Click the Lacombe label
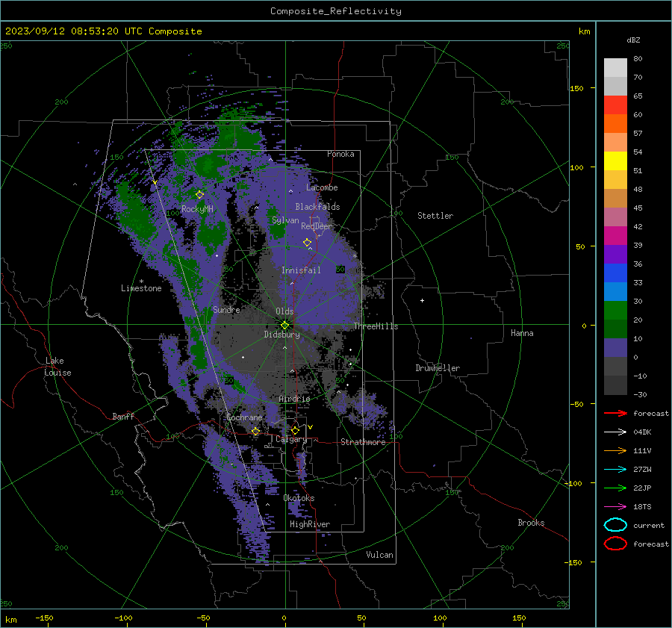This screenshot has height=628, width=672. [322, 187]
